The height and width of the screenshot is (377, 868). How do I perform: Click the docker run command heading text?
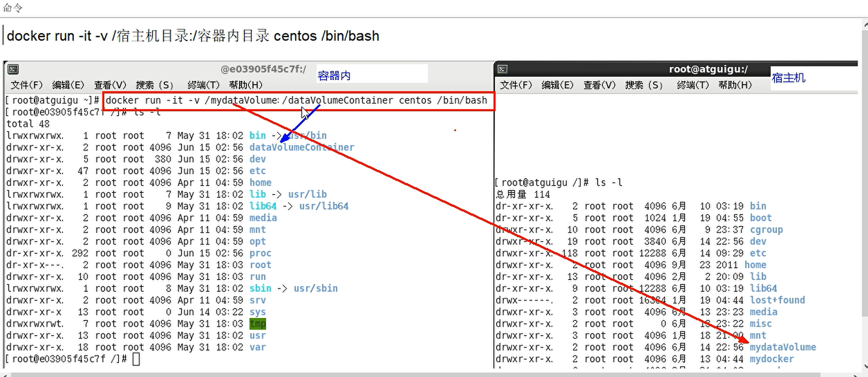(x=193, y=36)
